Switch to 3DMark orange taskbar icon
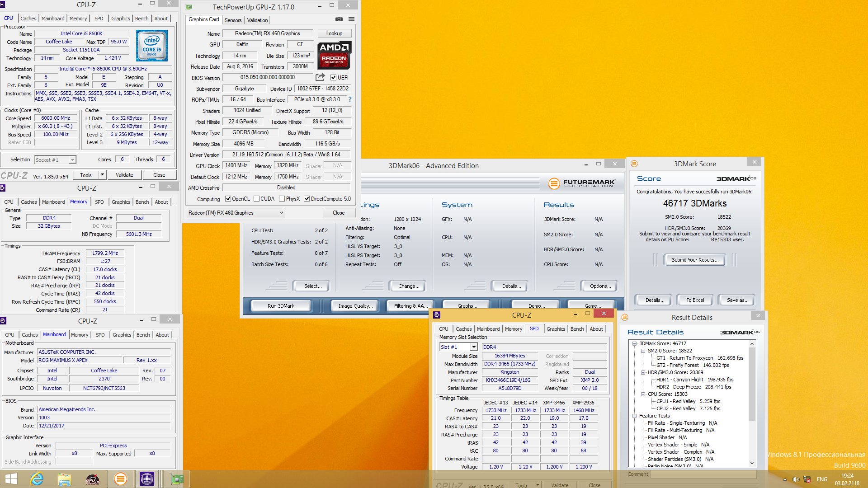 pyautogui.click(x=120, y=479)
